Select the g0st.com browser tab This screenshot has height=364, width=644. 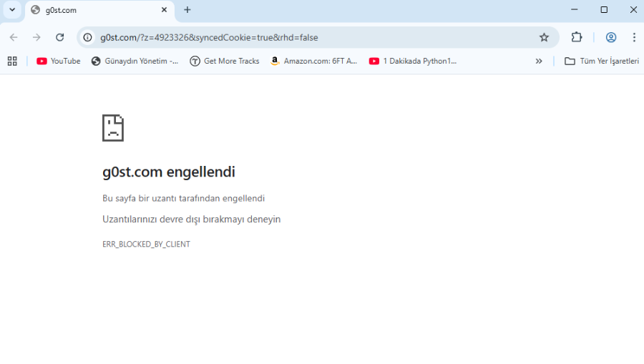[99, 10]
